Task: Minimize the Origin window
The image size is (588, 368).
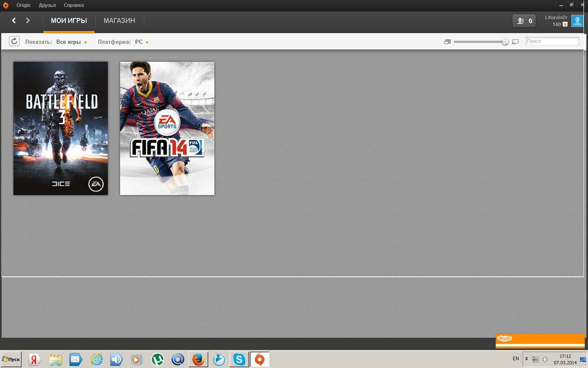Action: coord(561,5)
